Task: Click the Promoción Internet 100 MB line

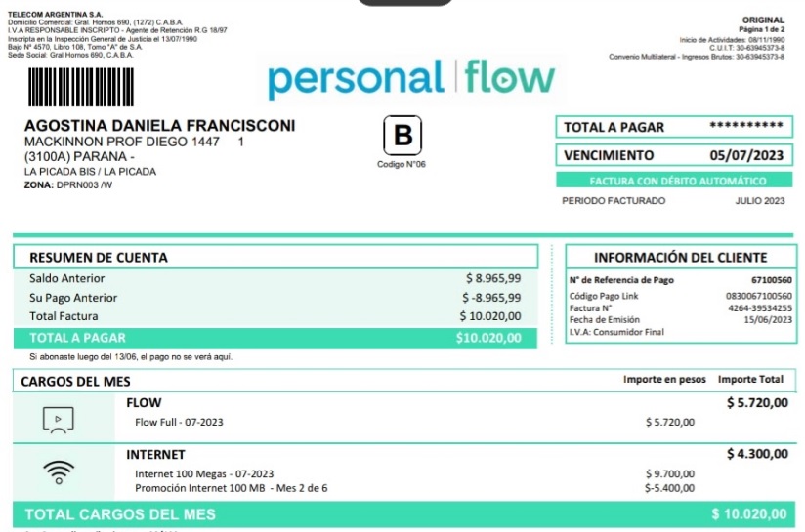Action: click(232, 487)
